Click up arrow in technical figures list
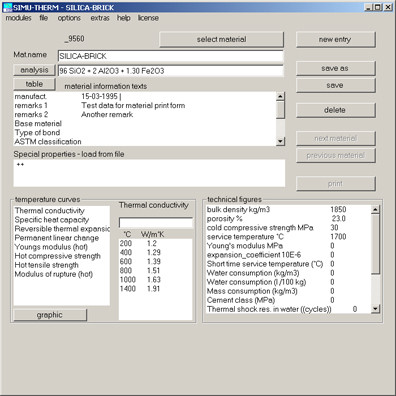Screen dimensions: 396x396 (x=375, y=210)
